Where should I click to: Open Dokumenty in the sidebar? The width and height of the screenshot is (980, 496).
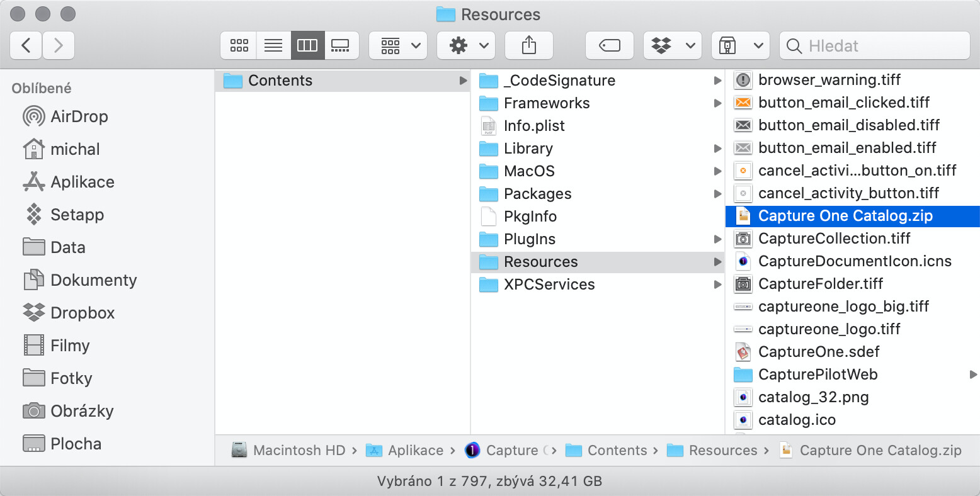[x=80, y=280]
